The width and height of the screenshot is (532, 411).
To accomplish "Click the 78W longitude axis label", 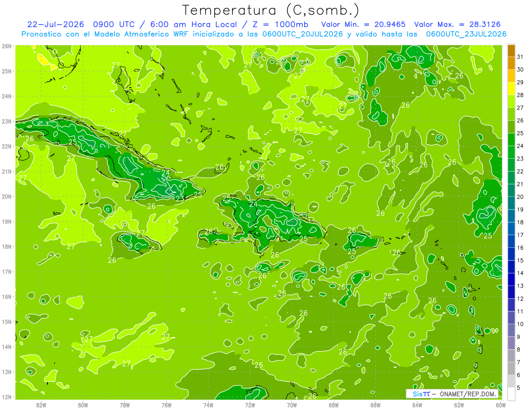I will 125,405.
